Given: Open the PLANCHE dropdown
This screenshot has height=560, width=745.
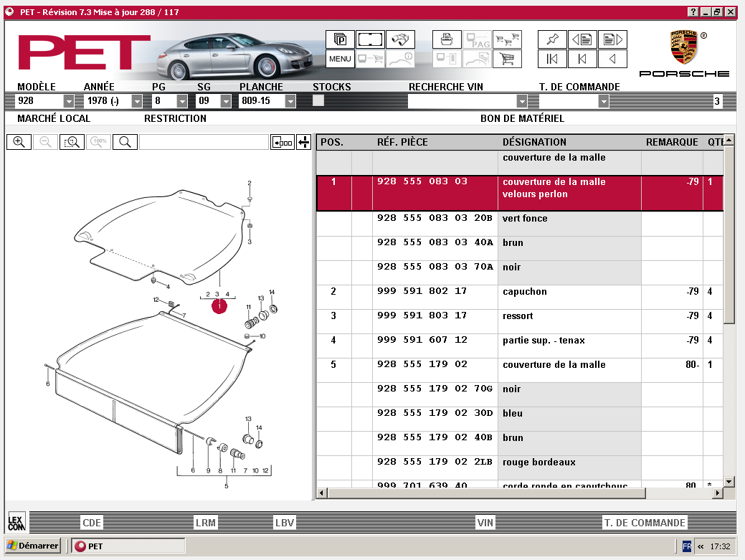Looking at the screenshot, I should pyautogui.click(x=290, y=100).
